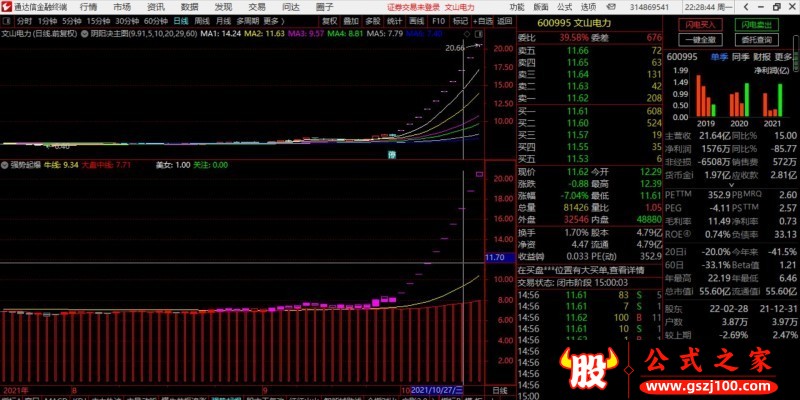The image size is (800, 400).
Task: Select the 财报 tab in profit panel
Action: [x=762, y=57]
